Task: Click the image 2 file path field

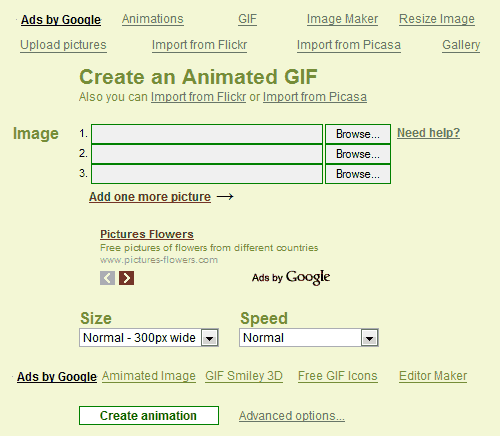Action: (207, 154)
